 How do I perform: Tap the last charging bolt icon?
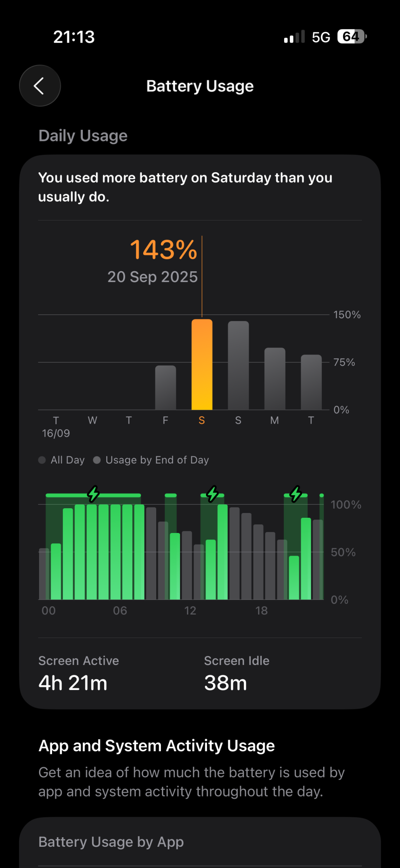pos(296,494)
